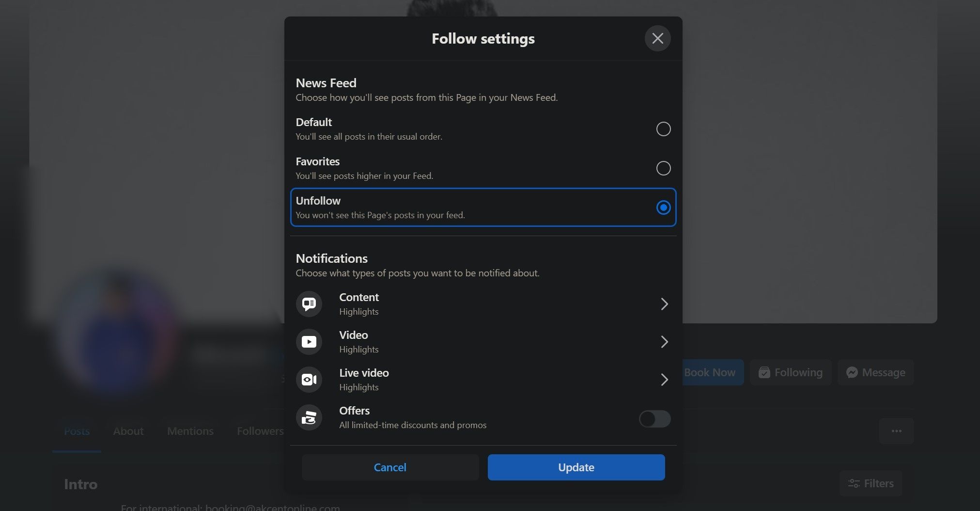Switch to the About tab

pos(128,431)
